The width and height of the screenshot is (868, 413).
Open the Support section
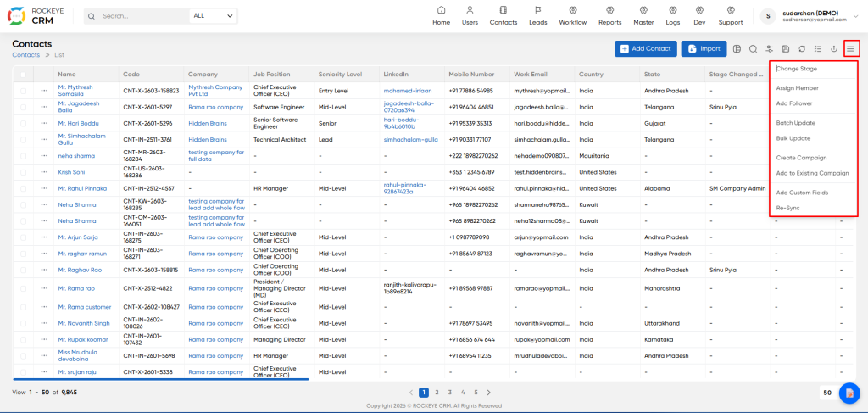(730, 15)
